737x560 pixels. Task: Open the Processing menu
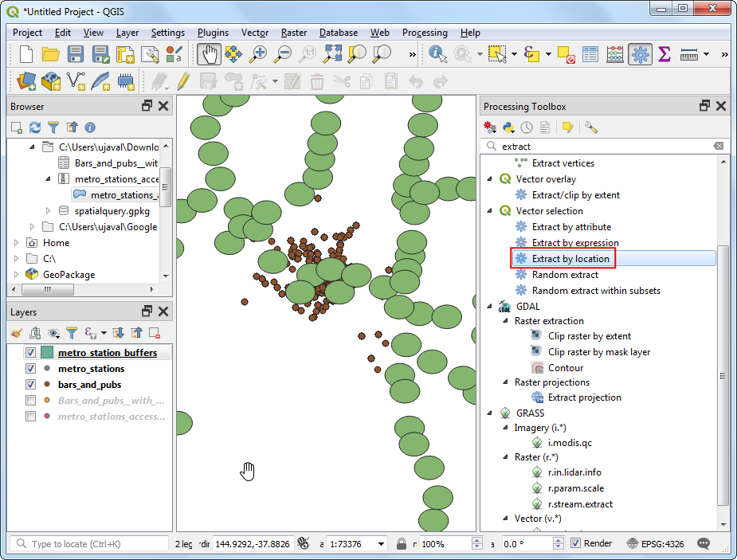(x=424, y=33)
